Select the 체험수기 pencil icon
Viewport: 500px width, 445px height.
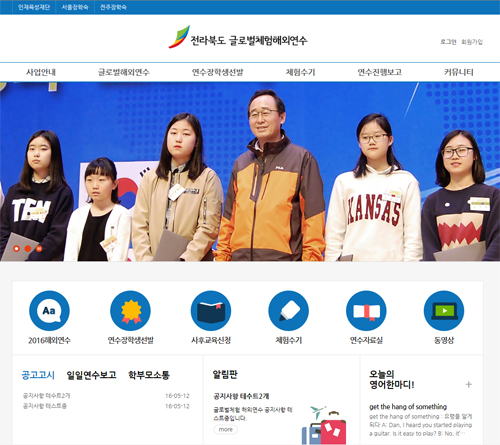289,310
